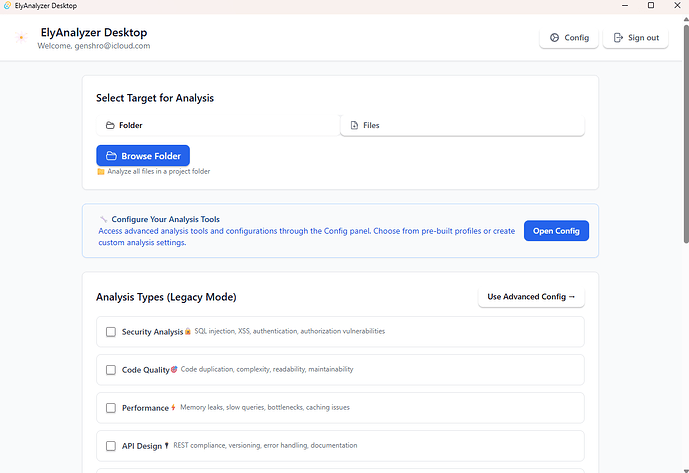Screen dimensions: 689x473
Task: Click the Code duplication, complexity description text
Action: (267, 369)
